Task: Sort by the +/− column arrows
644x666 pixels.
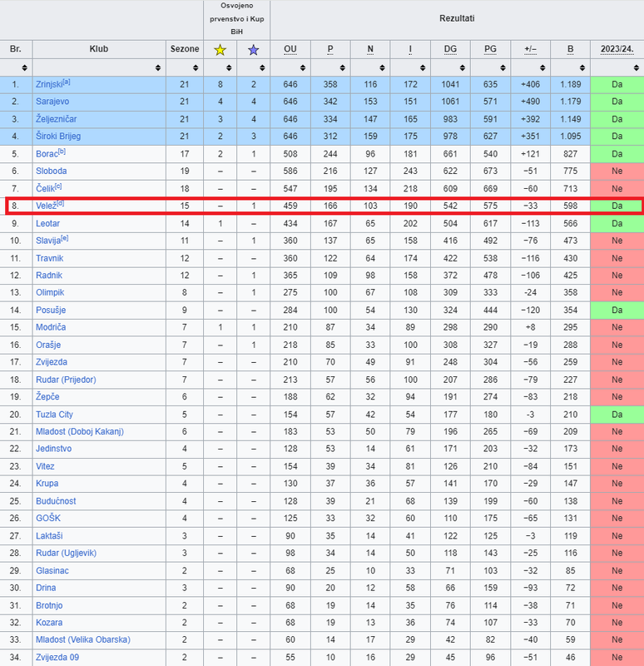Action: pos(542,68)
